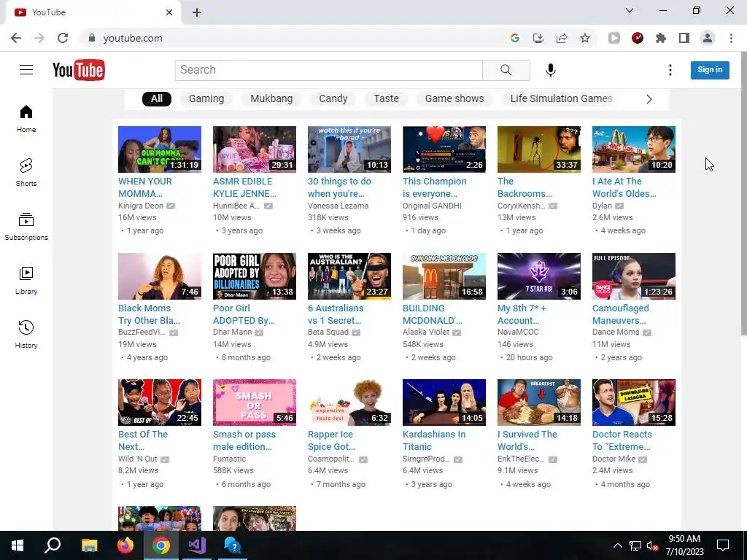Click the Google icon in address bar

click(x=514, y=38)
